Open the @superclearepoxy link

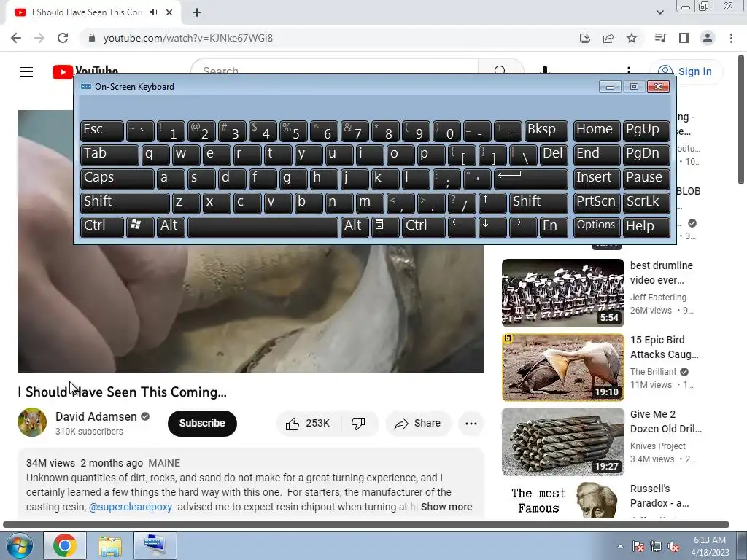coord(131,507)
